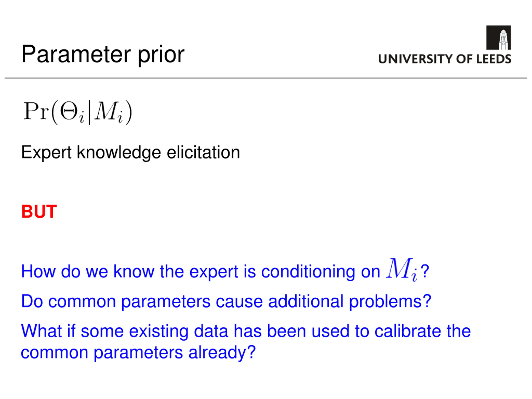Screen dimensions: 532x399
Task: Click the Expert knowledge elicitation text
Action: 131,152
